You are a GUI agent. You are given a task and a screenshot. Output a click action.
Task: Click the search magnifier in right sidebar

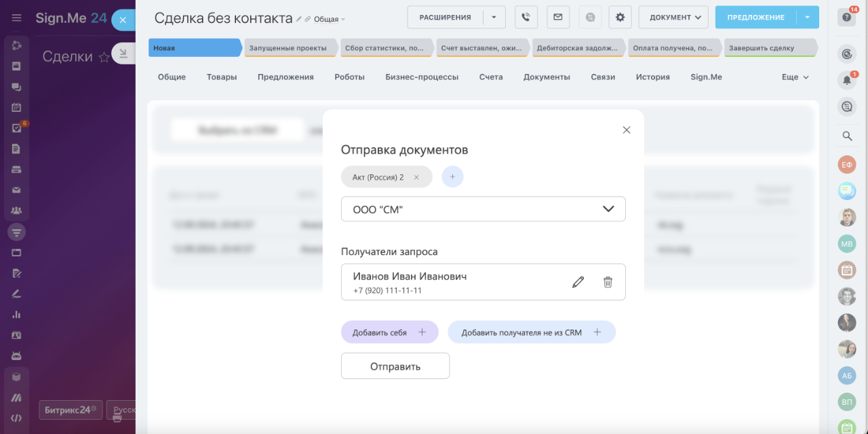[x=847, y=136]
